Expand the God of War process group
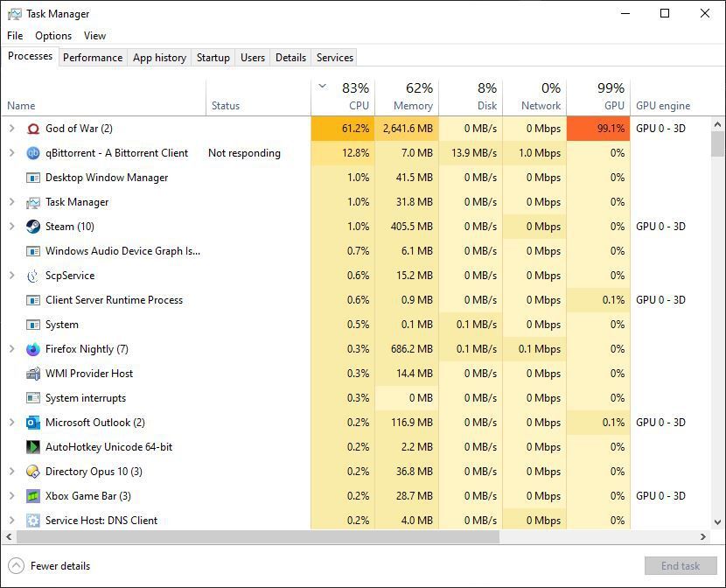Image resolution: width=726 pixels, height=588 pixels. (x=10, y=129)
